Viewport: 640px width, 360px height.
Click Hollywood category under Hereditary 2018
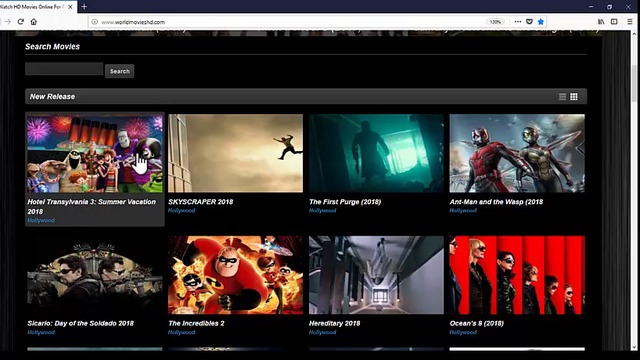pos(322,332)
